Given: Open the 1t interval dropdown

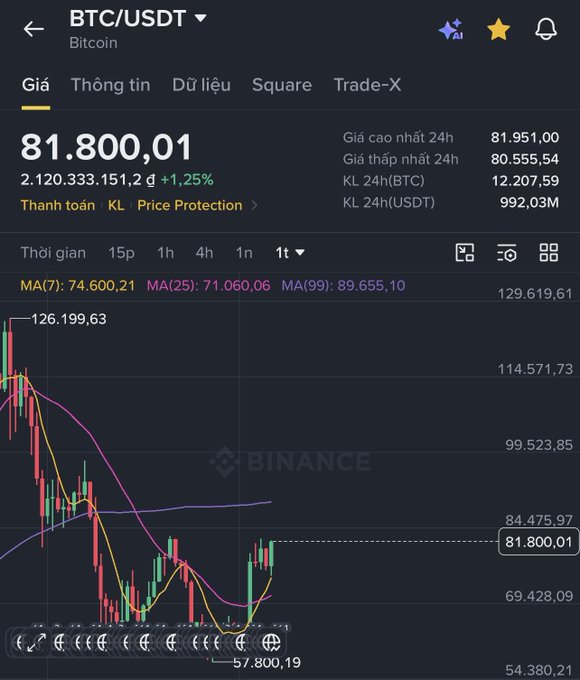Looking at the screenshot, I should pos(290,253).
